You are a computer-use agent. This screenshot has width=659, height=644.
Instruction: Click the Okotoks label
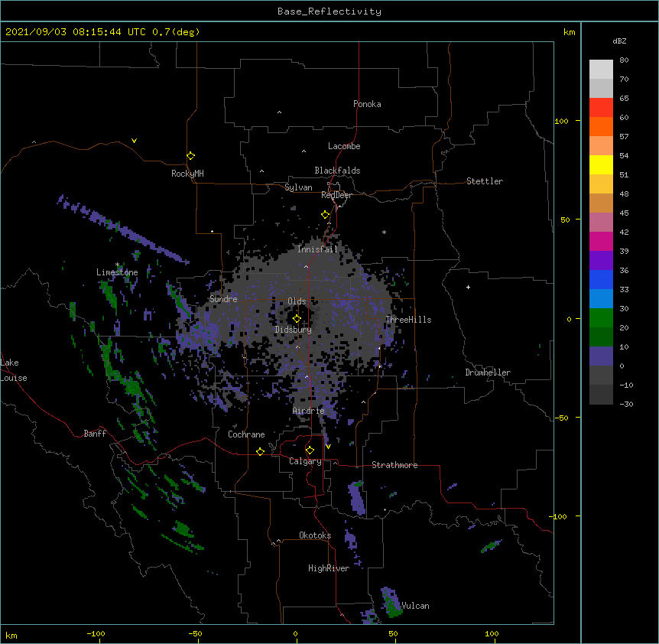[315, 535]
